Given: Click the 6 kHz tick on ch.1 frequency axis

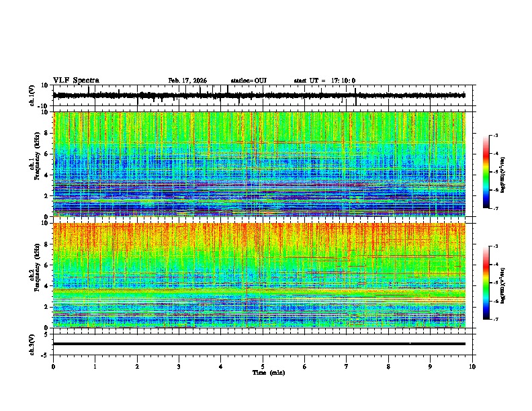Looking at the screenshot, I should 47,154.
